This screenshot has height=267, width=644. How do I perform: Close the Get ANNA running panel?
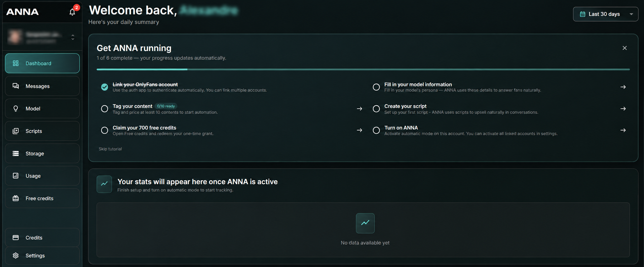(x=625, y=48)
